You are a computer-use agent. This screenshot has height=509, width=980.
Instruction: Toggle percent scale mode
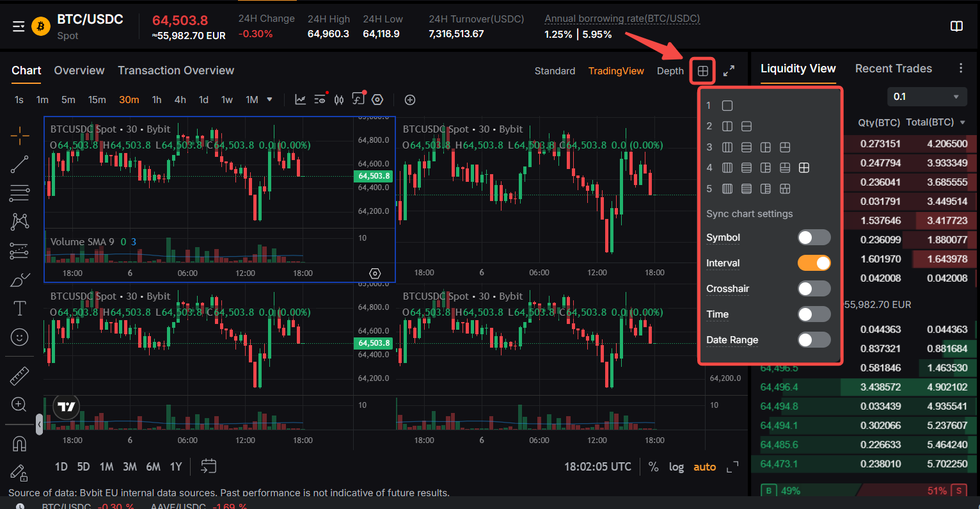click(x=653, y=467)
